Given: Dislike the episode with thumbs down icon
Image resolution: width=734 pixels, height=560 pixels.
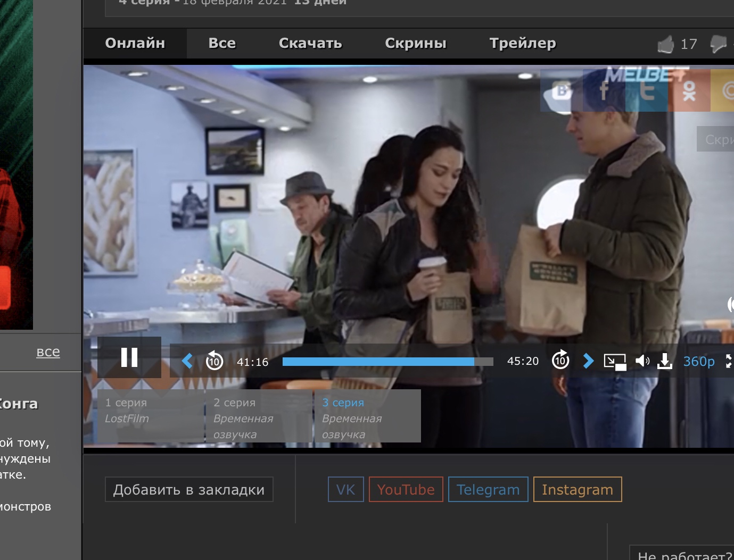Looking at the screenshot, I should pyautogui.click(x=718, y=44).
